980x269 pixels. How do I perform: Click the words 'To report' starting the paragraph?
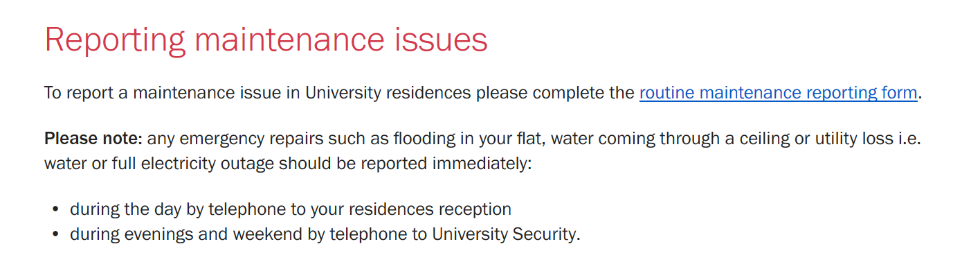(x=78, y=93)
